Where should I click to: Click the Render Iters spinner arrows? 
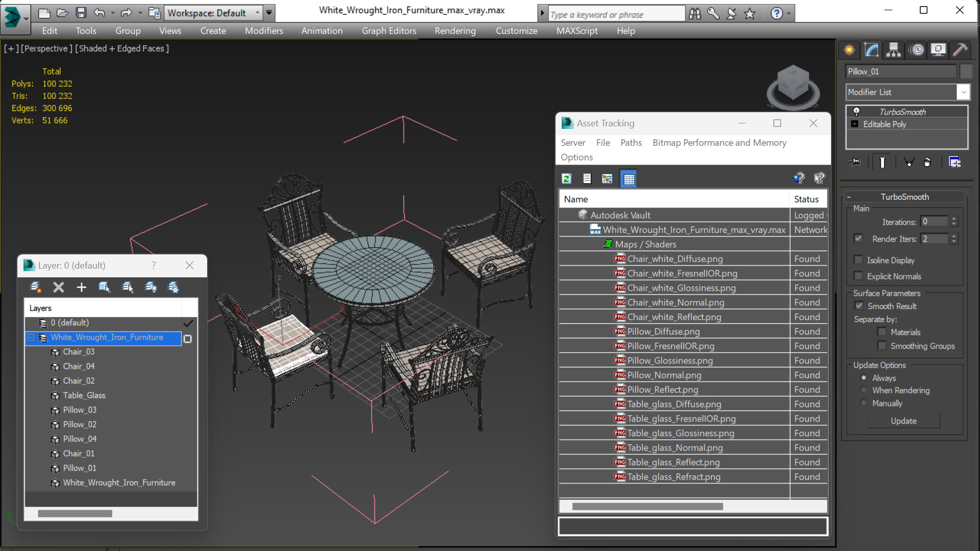point(954,239)
